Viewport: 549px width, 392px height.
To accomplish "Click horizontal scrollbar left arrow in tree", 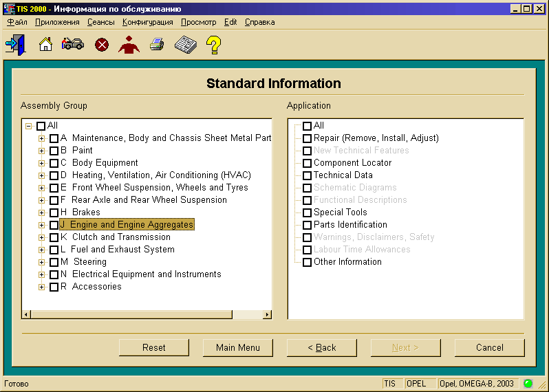I will [26, 314].
